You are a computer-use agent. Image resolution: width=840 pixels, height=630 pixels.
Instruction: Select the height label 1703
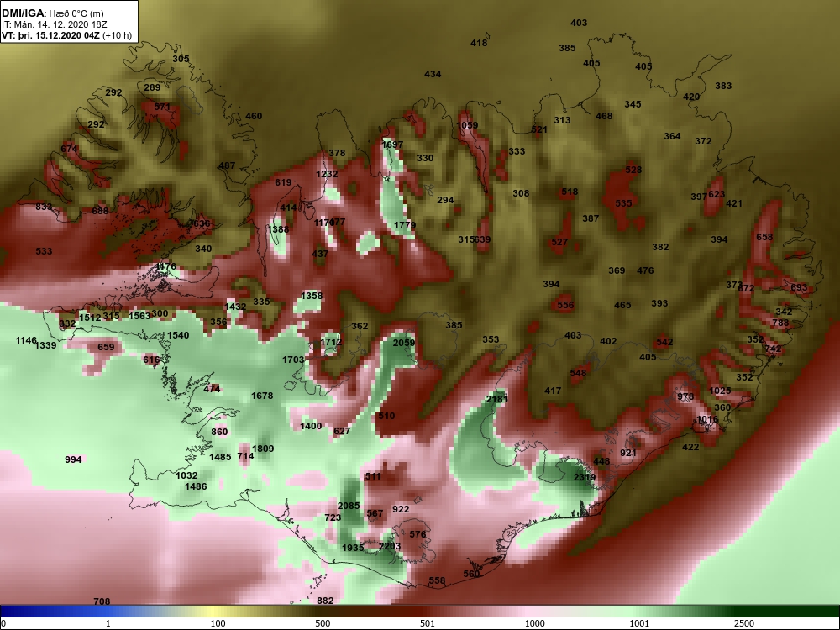tap(293, 360)
